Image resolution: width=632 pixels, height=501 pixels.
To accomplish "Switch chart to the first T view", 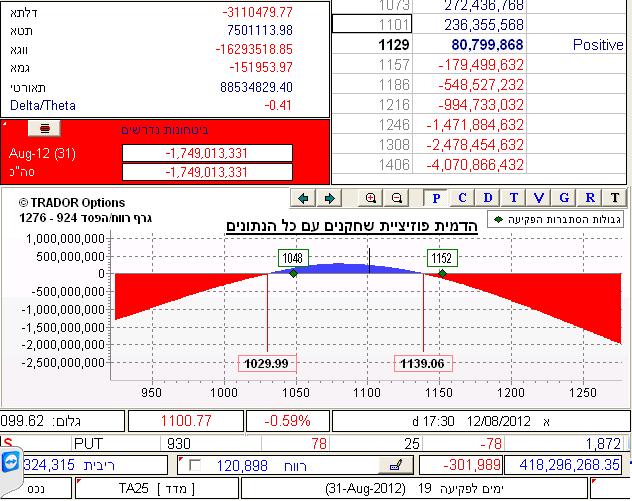I will pos(514,198).
